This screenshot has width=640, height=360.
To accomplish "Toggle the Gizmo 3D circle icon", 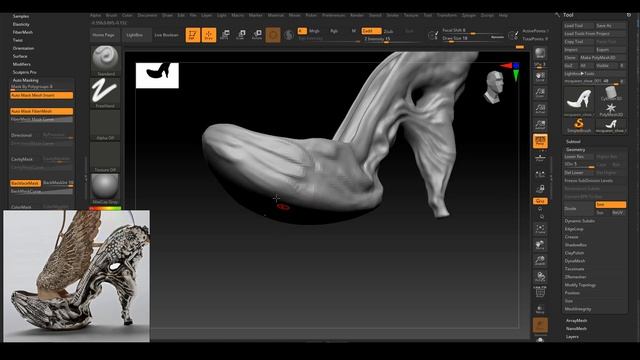I will [273, 35].
